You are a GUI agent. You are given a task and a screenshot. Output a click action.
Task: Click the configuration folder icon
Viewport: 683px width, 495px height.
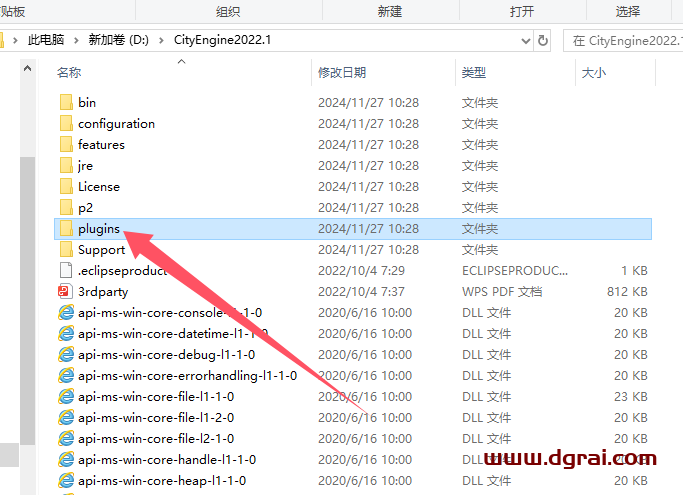pyautogui.click(x=66, y=123)
